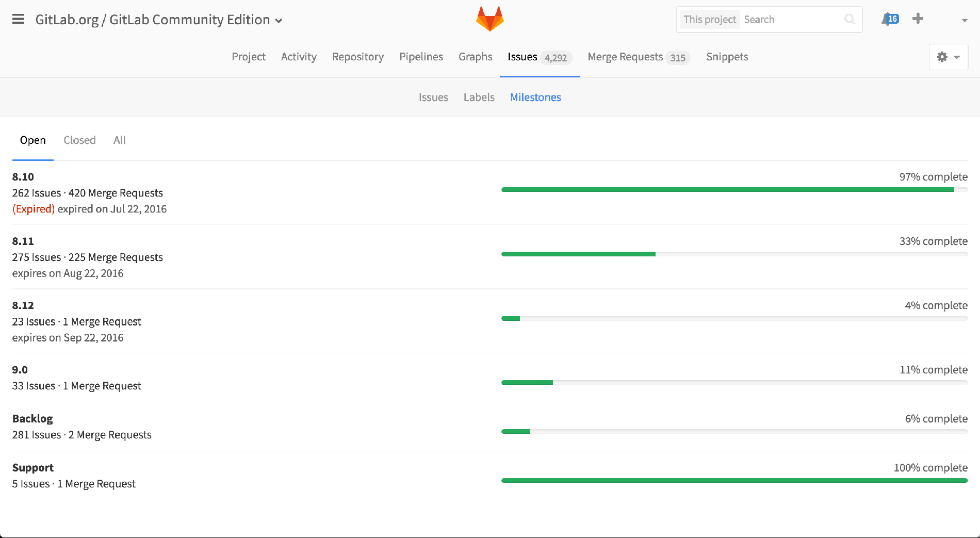Viewport: 980px width, 538px height.
Task: Expand the GitLab Community Edition project dropdown
Action: tap(279, 21)
